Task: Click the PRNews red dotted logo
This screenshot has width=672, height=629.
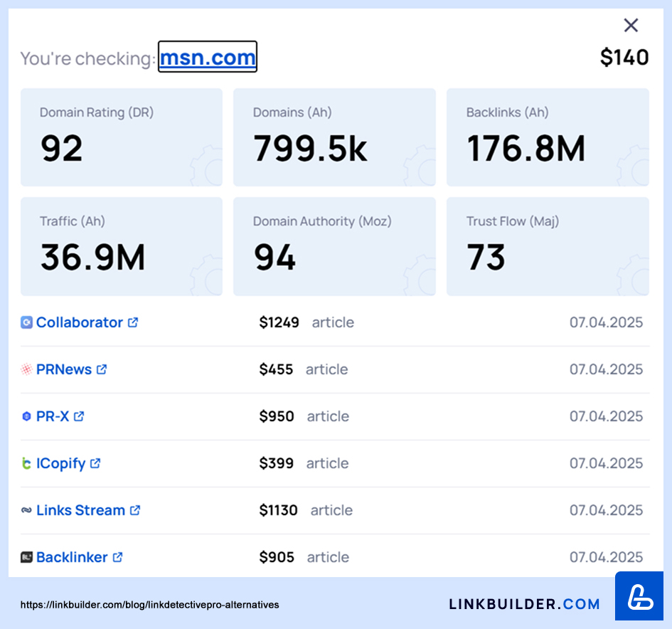Action: tap(26, 369)
